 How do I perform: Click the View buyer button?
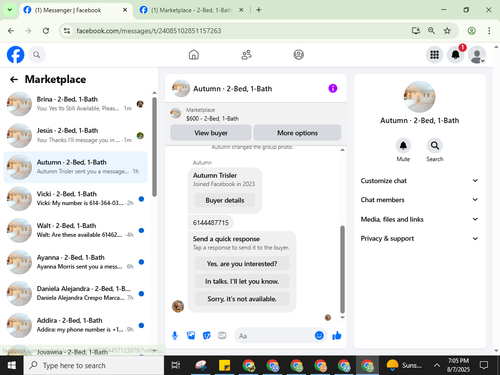coord(211,133)
